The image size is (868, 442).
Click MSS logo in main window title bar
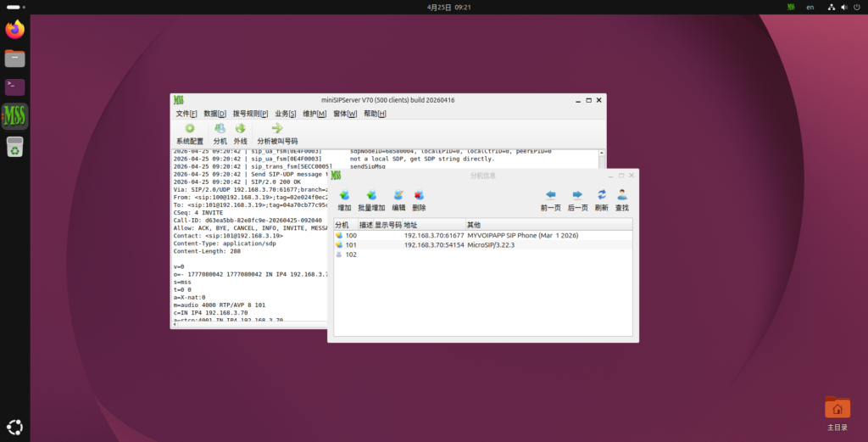pyautogui.click(x=178, y=100)
